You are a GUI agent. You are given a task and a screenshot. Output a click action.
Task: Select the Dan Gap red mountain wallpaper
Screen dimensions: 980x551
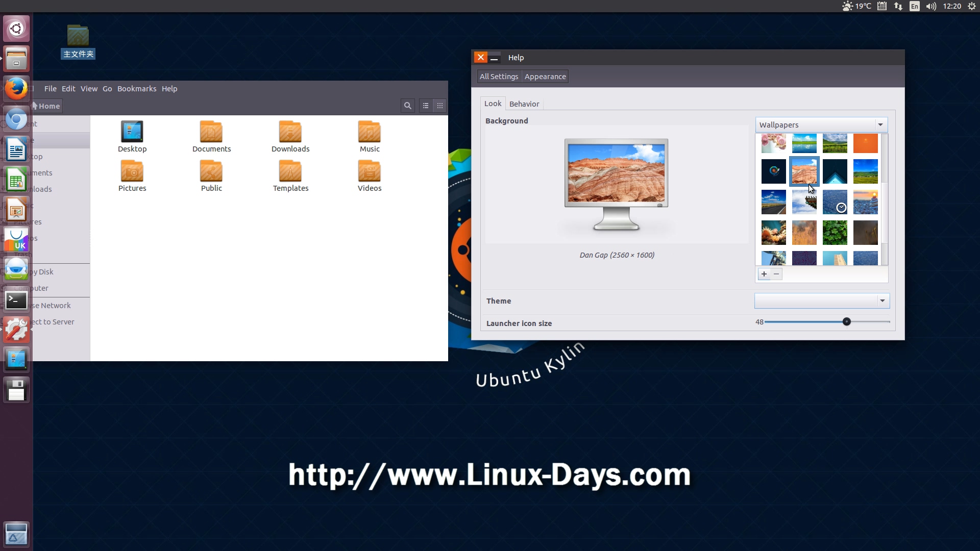[804, 171]
